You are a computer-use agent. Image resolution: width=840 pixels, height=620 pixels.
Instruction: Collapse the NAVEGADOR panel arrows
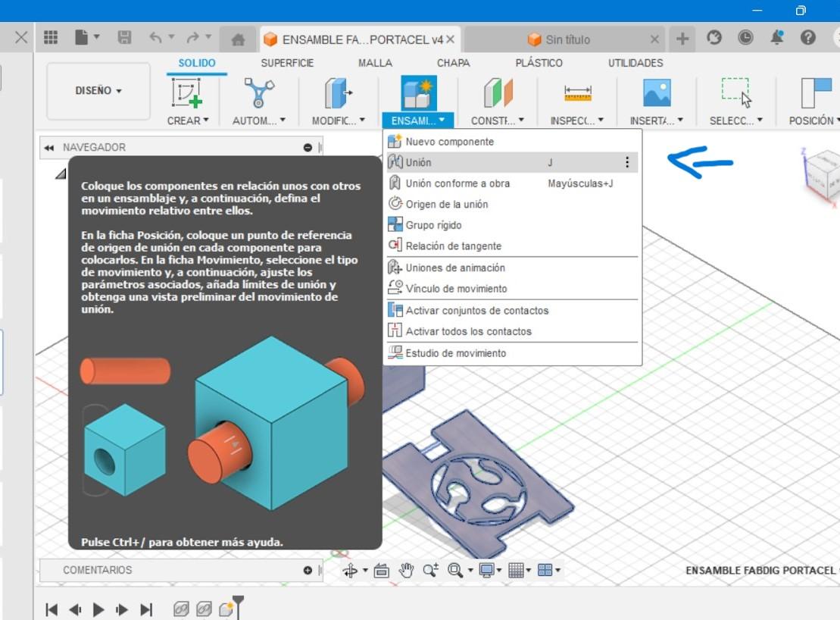(x=48, y=148)
